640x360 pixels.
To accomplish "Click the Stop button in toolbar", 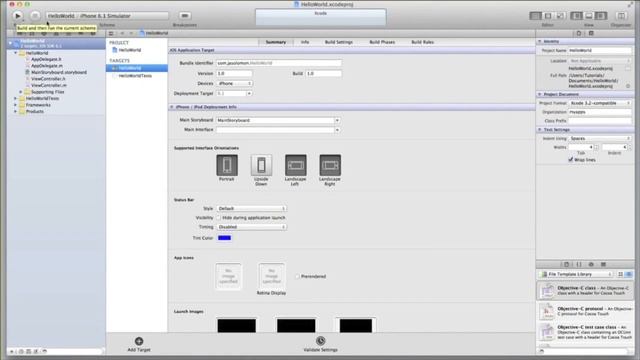I will [x=35, y=16].
